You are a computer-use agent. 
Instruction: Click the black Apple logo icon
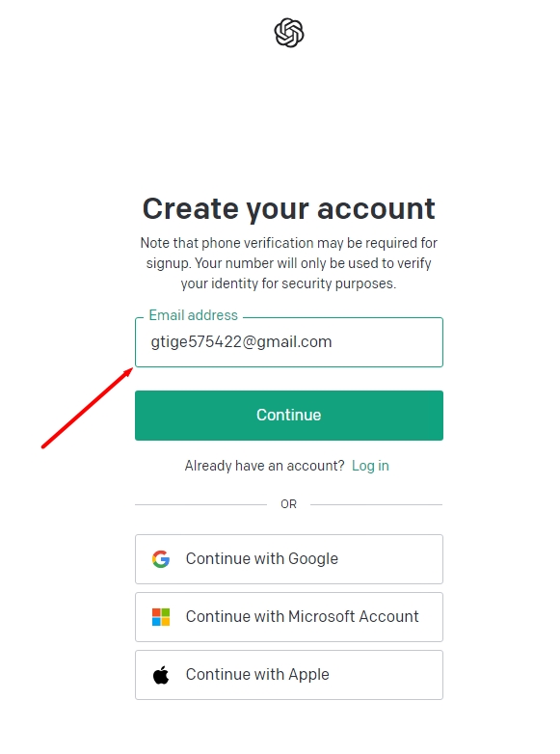[x=161, y=675]
